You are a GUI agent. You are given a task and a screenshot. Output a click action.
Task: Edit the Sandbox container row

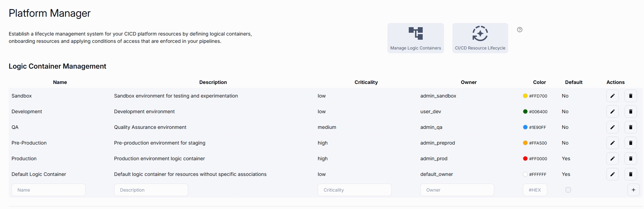(x=612, y=96)
